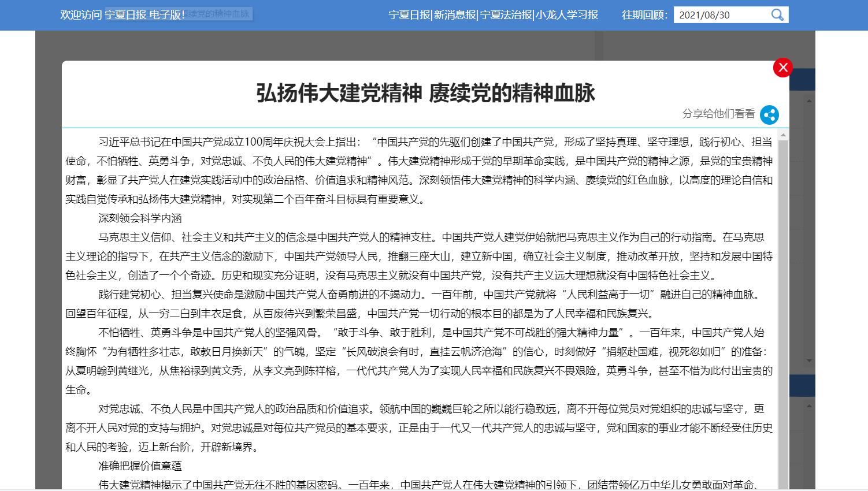Click the dimmed background's lower scroll-up arrow
The height and width of the screenshot is (491, 868).
[809, 407]
